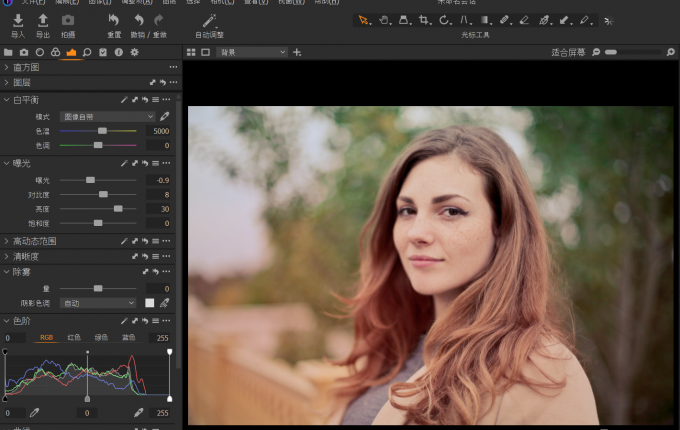Open the metadata info tool tab

[118, 52]
